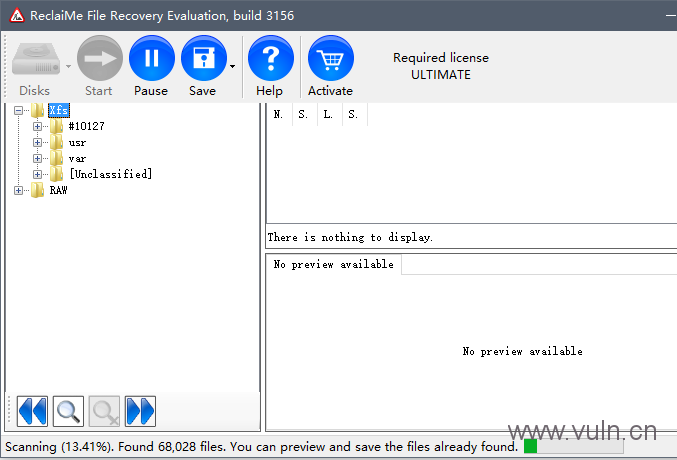Click the Activate shopping cart icon
677x460 pixels.
coord(331,58)
